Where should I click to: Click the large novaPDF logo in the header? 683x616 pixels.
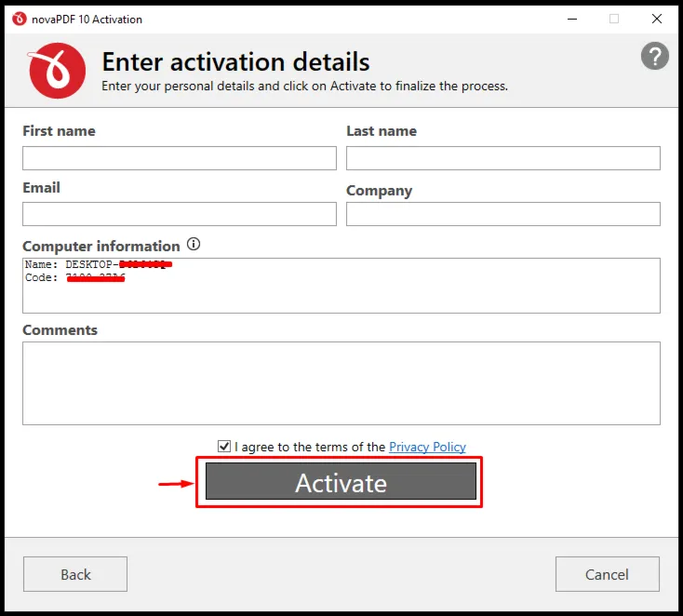(56, 70)
